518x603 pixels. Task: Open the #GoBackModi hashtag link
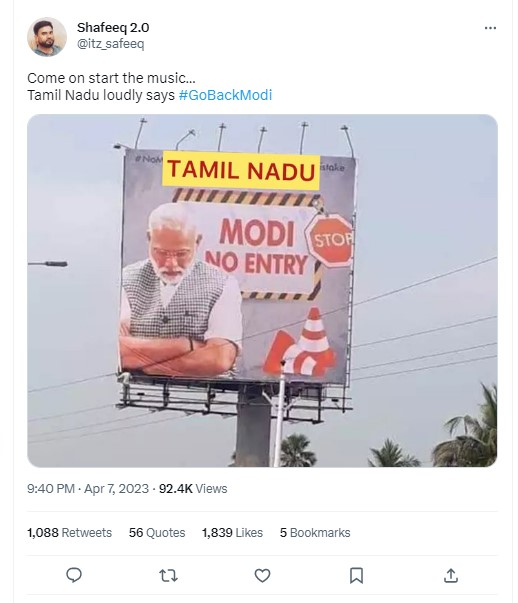pyautogui.click(x=225, y=95)
